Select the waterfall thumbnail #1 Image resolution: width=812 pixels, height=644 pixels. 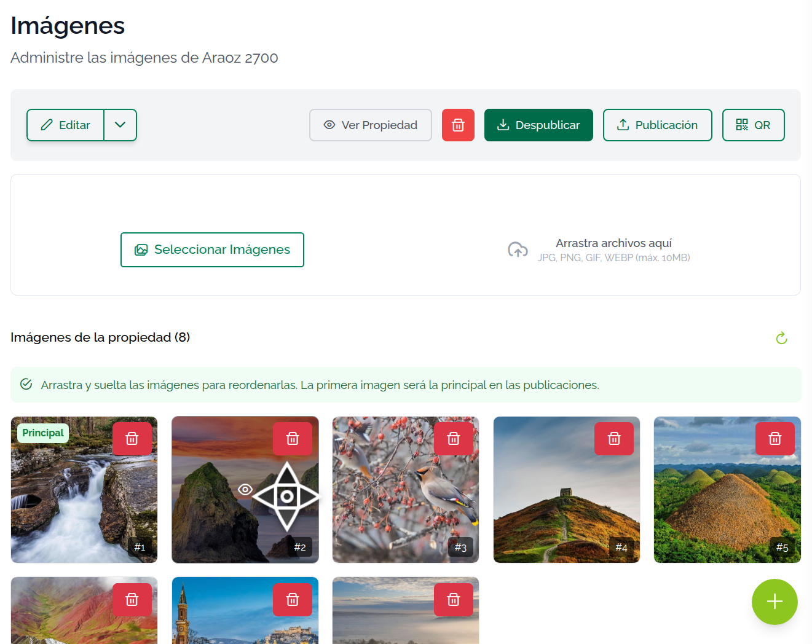84,490
